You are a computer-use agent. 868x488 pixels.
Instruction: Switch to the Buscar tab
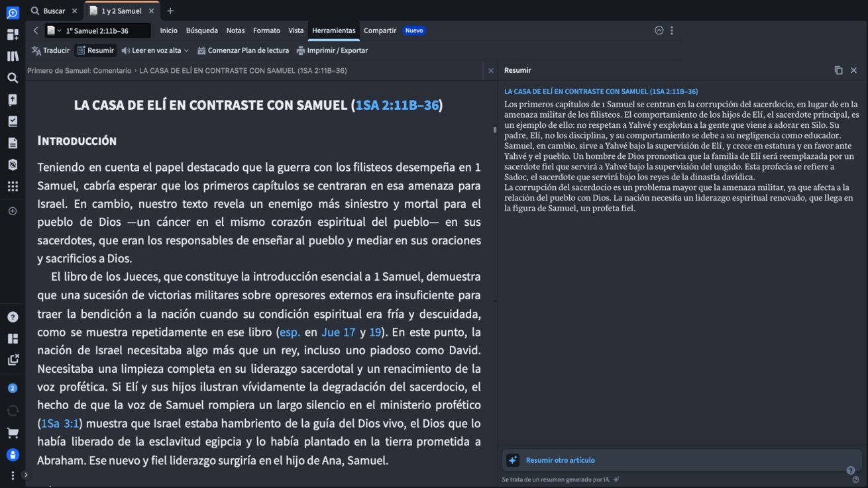53,11
